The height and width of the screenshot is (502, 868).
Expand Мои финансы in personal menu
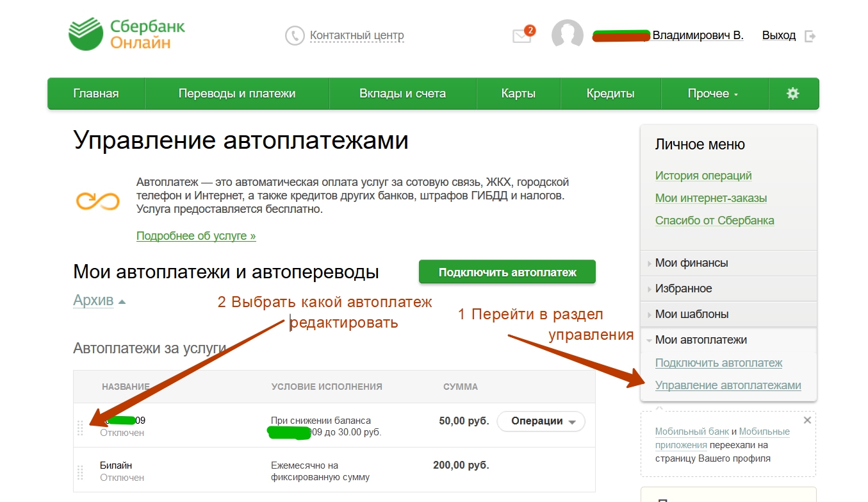[691, 263]
